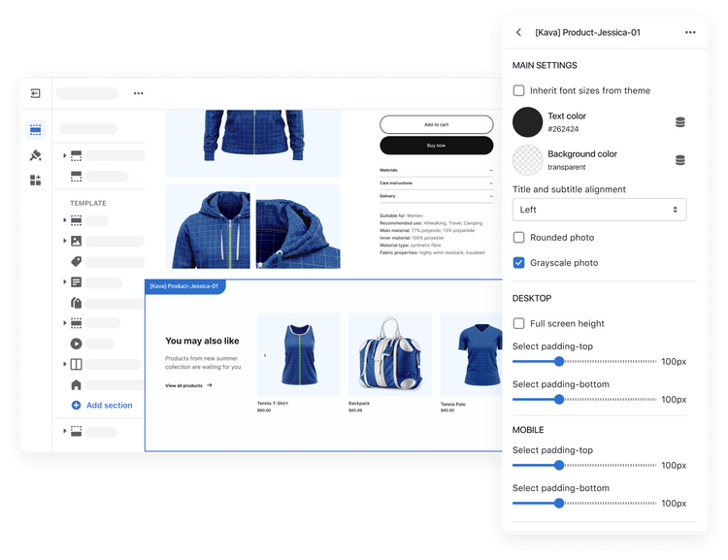Click the exit editor icon

(x=36, y=93)
